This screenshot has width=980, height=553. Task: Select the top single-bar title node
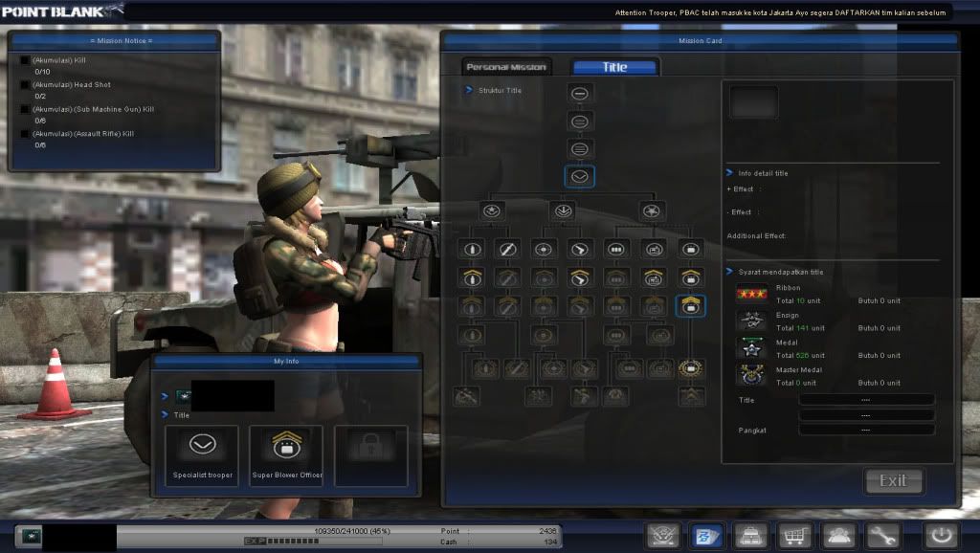click(579, 94)
